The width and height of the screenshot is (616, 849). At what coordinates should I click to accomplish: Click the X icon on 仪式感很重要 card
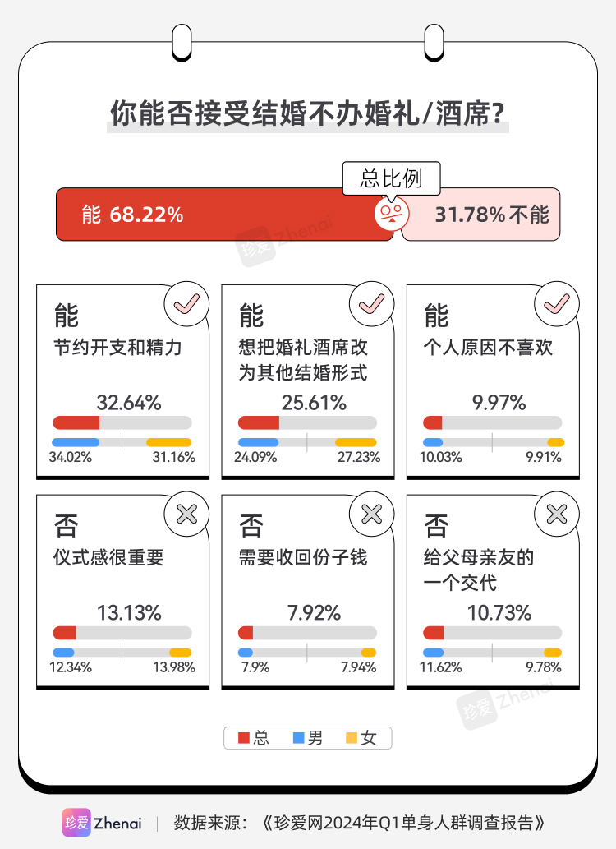(186, 514)
